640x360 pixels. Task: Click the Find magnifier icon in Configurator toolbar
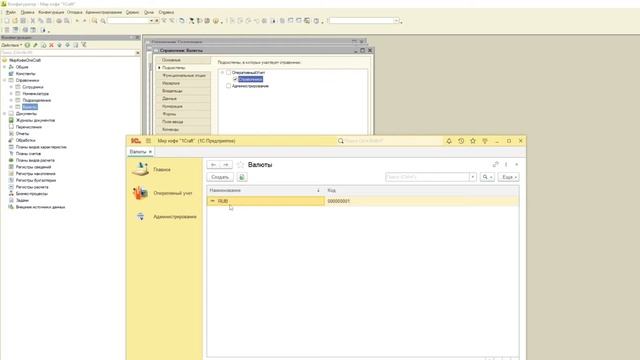click(94, 20)
